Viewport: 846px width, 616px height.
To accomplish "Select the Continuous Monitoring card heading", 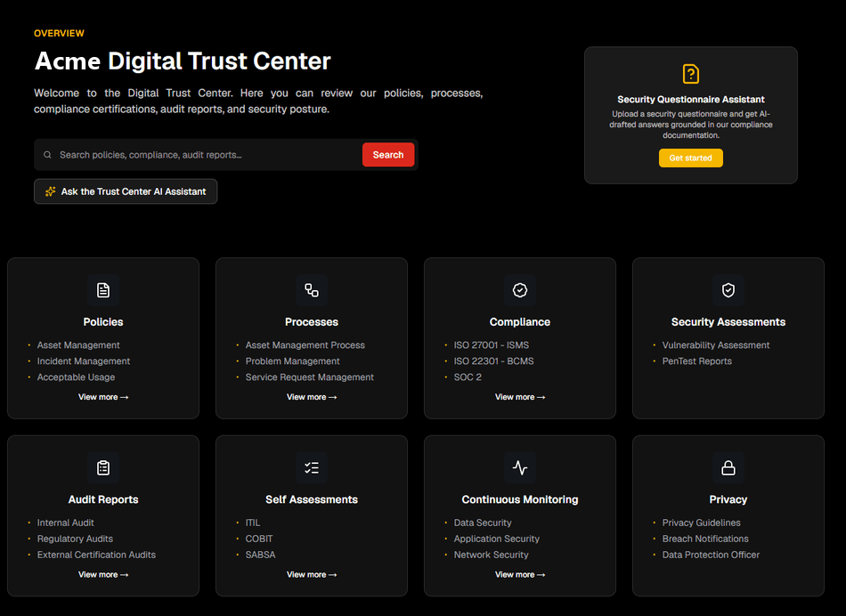I will point(519,499).
